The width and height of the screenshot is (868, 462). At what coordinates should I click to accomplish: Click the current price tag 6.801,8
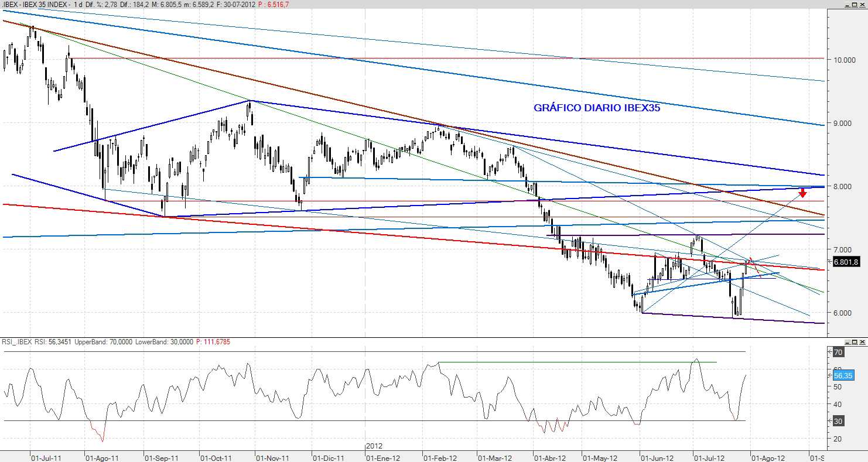[x=845, y=262]
